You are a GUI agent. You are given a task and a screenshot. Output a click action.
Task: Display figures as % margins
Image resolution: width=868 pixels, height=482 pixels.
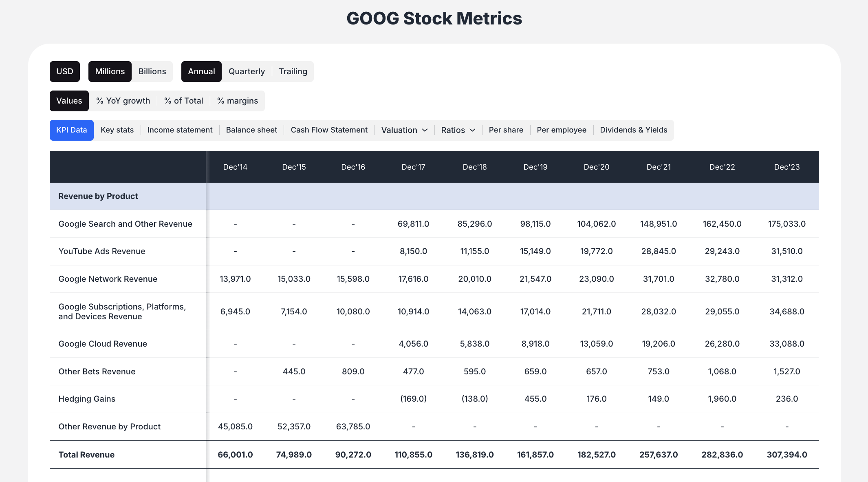[x=238, y=101]
